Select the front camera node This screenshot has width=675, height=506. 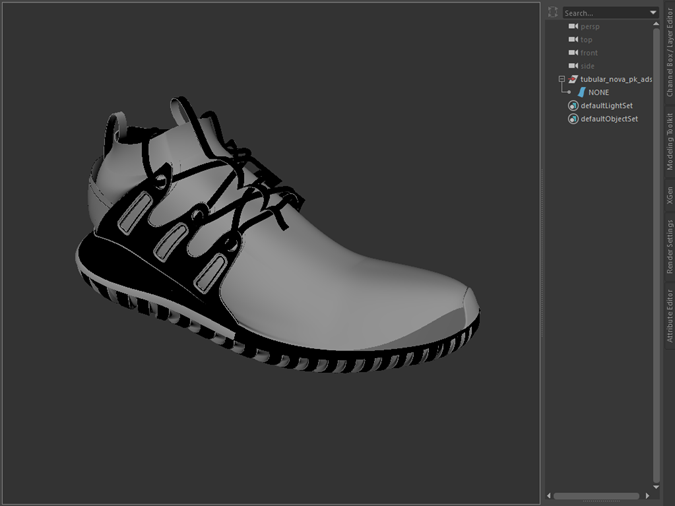click(589, 53)
